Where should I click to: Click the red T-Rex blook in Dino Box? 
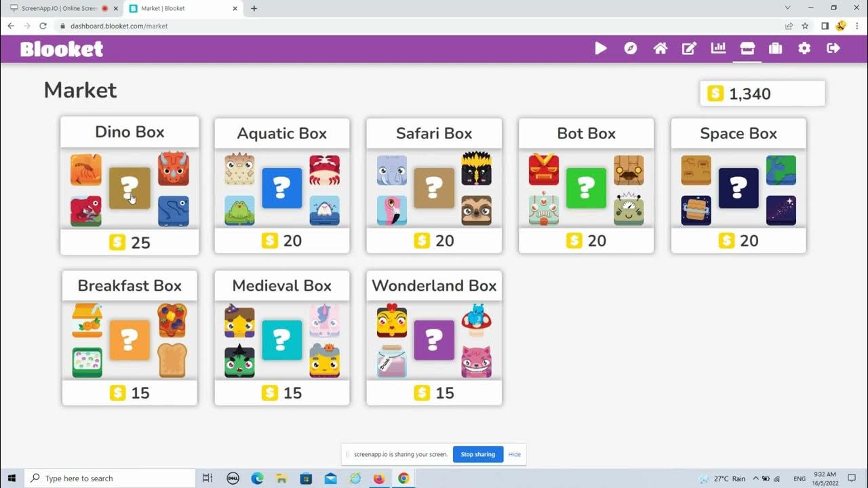coord(86,211)
